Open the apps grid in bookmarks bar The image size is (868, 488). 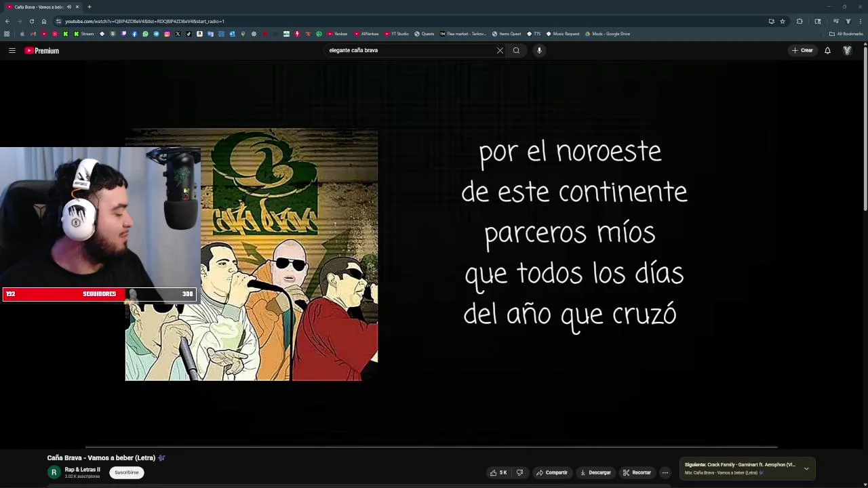click(7, 34)
